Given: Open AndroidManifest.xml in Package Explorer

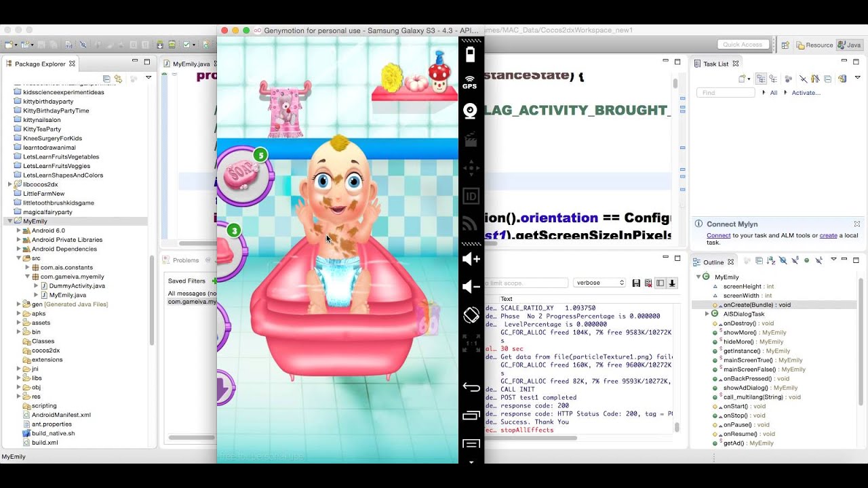Looking at the screenshot, I should (56, 415).
